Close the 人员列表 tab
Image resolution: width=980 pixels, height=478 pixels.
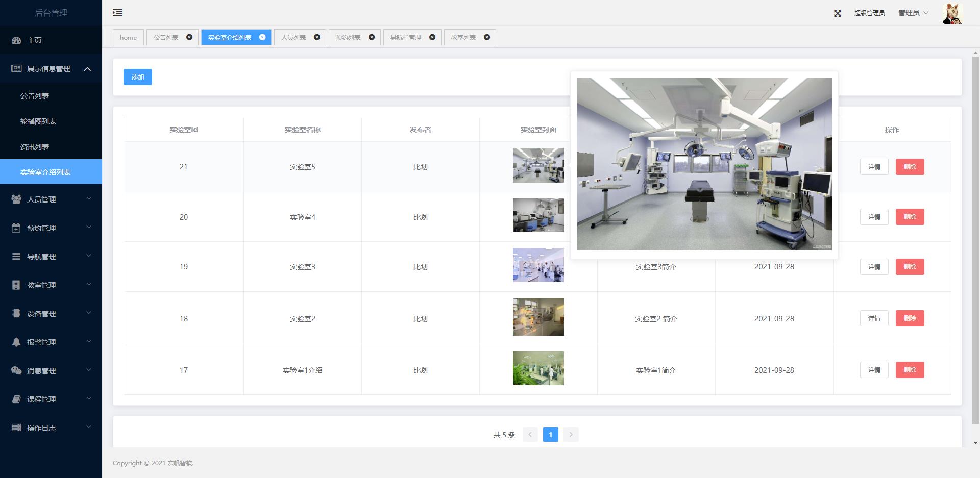click(317, 37)
